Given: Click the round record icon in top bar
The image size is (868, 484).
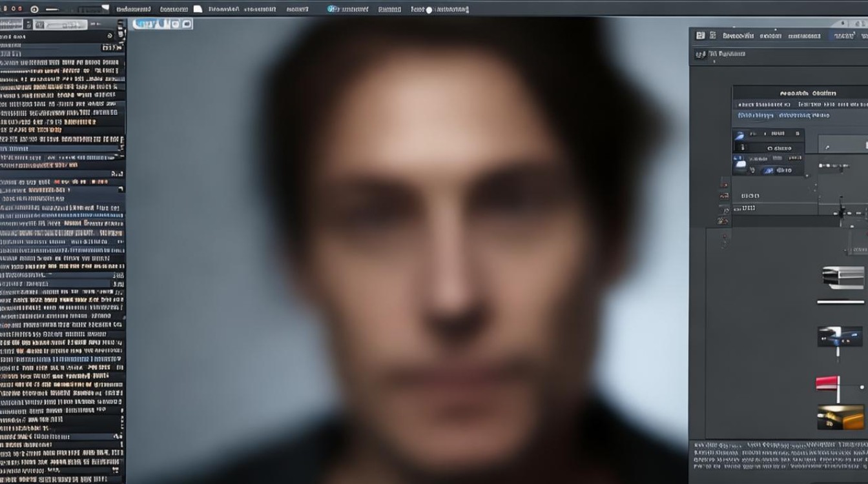Looking at the screenshot, I should (34, 9).
